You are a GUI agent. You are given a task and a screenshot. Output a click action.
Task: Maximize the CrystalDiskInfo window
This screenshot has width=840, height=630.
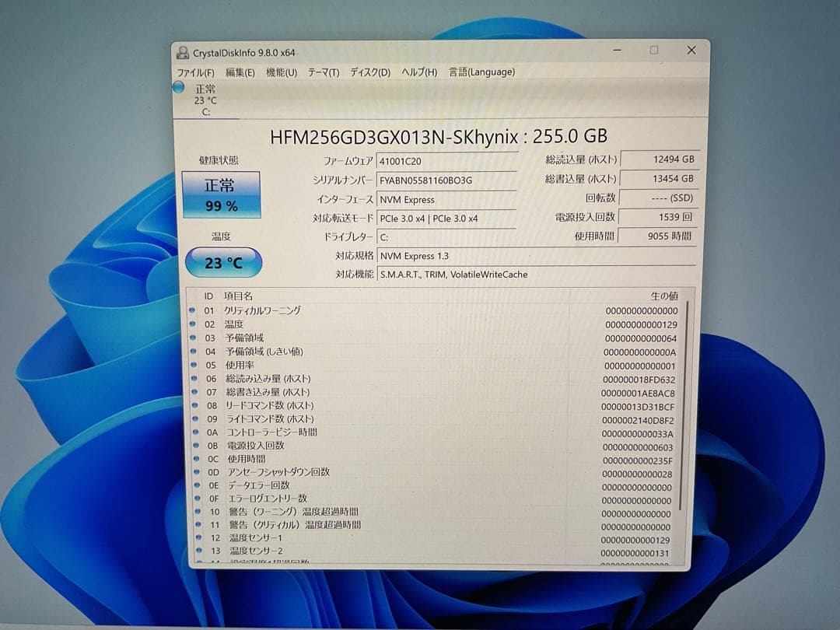654,50
